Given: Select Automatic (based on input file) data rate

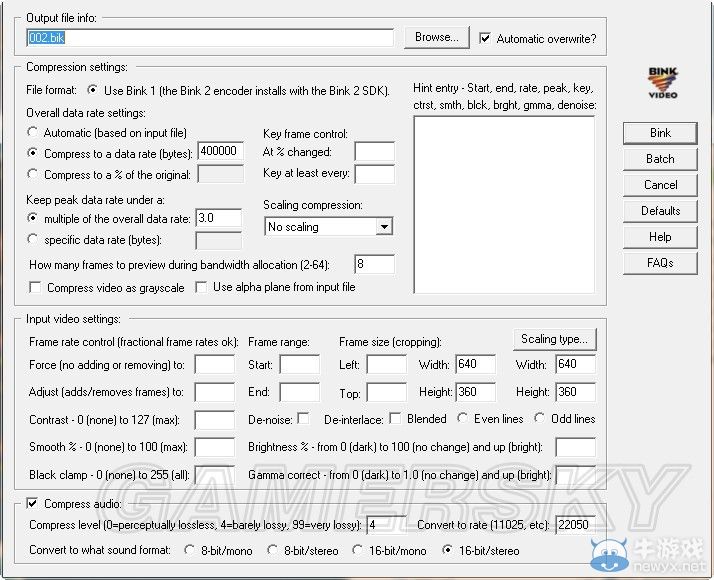Looking at the screenshot, I should point(34,132).
